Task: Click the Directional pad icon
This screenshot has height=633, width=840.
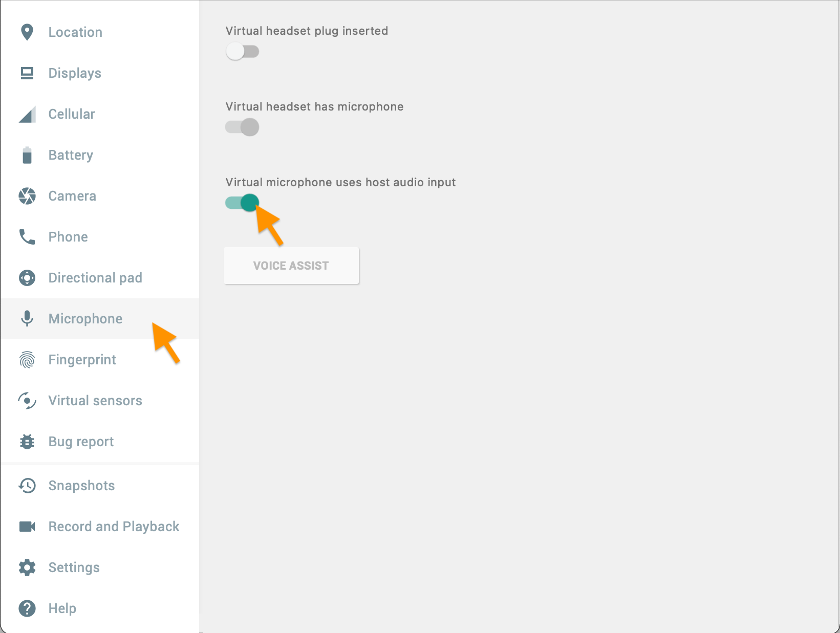Action: (x=27, y=278)
